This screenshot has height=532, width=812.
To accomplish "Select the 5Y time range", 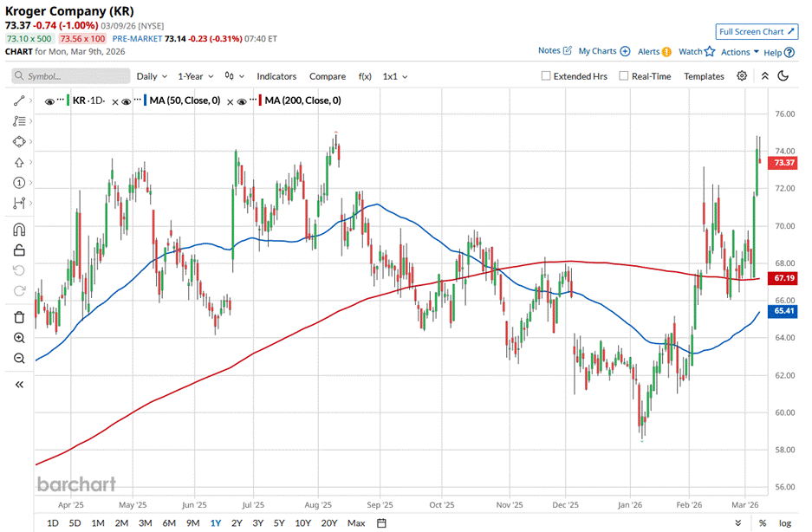I will click(278, 523).
